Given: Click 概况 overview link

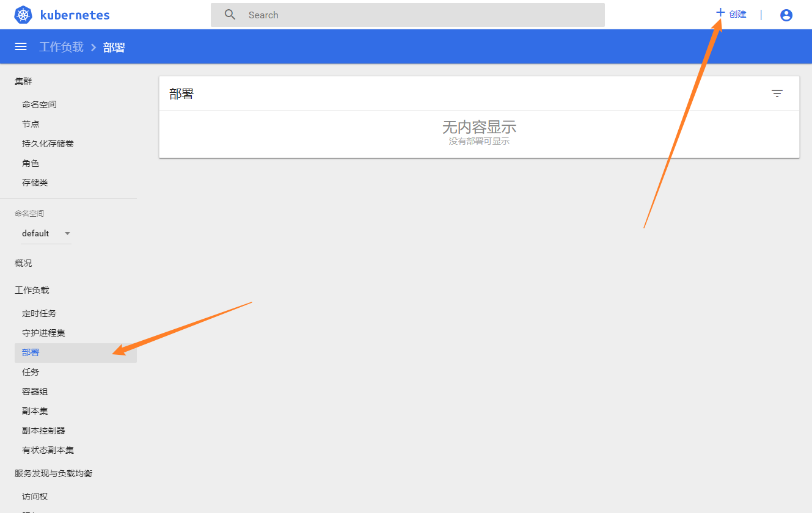Looking at the screenshot, I should [x=23, y=263].
